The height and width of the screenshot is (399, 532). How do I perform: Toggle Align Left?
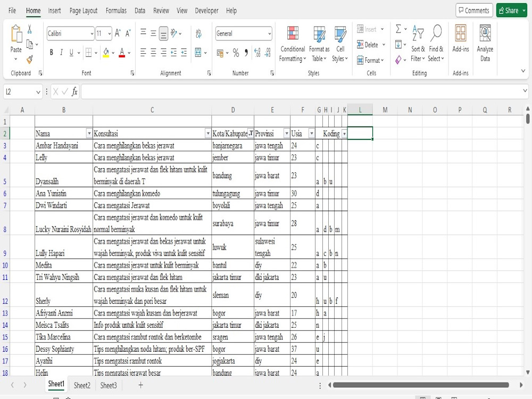(143, 52)
